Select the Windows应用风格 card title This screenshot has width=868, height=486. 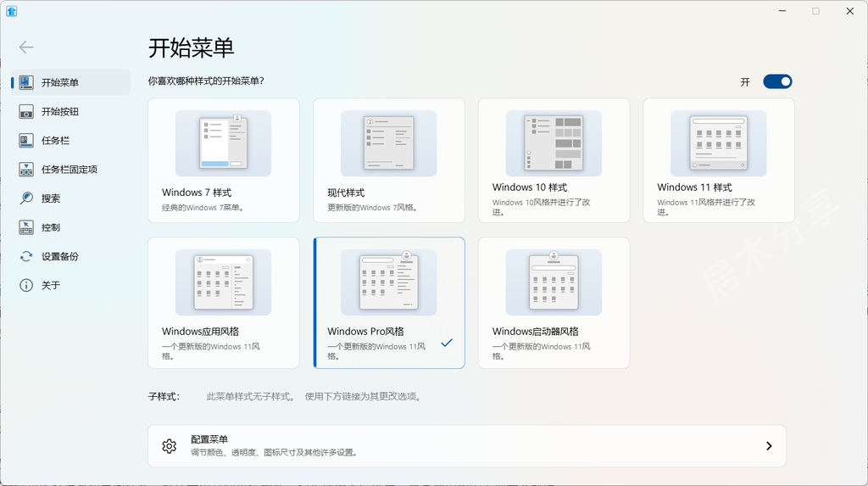click(x=200, y=331)
